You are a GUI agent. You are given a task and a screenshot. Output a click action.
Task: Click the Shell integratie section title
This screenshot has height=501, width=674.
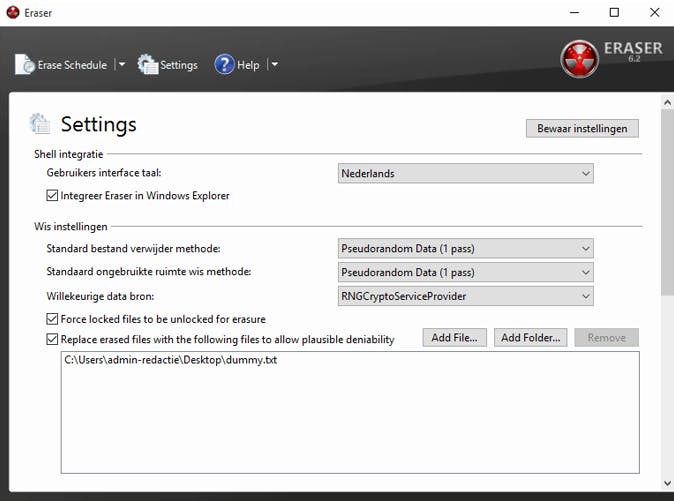[69, 154]
